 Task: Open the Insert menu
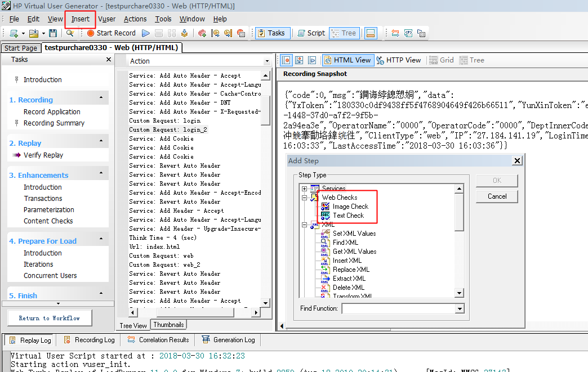(x=80, y=19)
